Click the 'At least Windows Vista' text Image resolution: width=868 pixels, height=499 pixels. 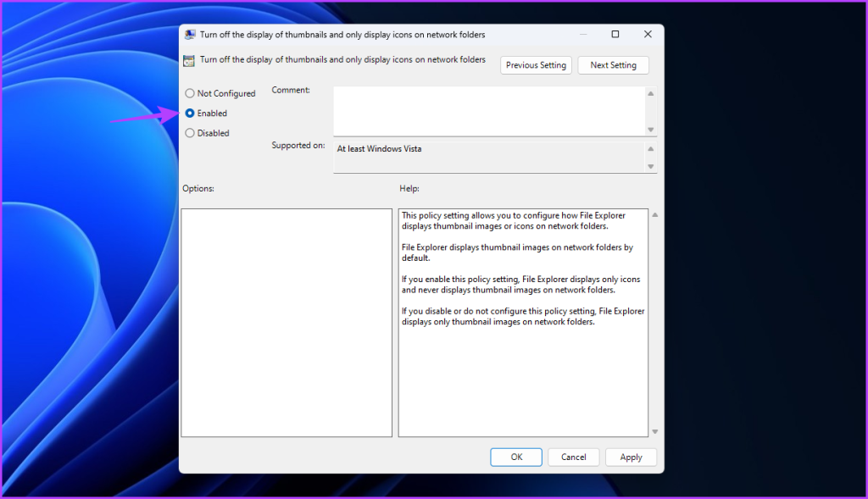379,149
